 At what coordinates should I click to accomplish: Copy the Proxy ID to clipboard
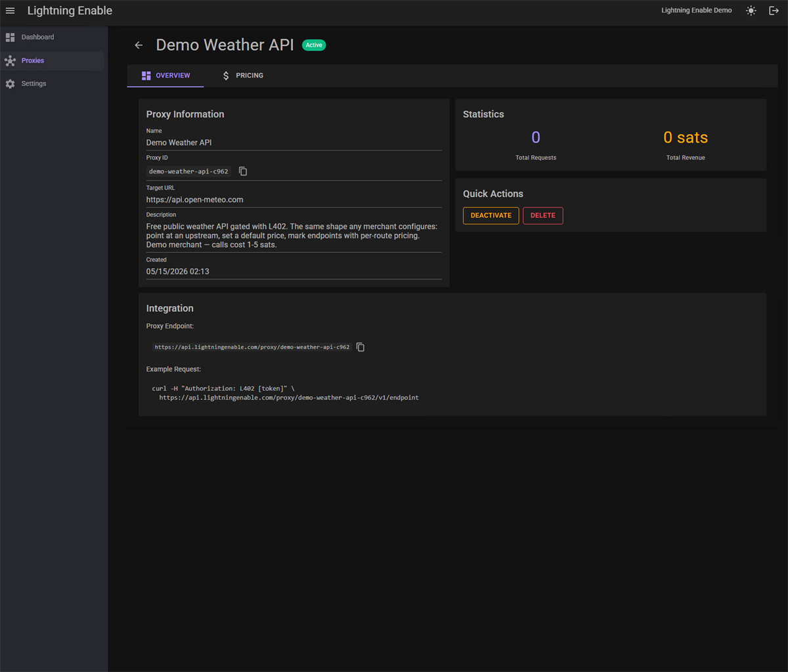click(243, 171)
